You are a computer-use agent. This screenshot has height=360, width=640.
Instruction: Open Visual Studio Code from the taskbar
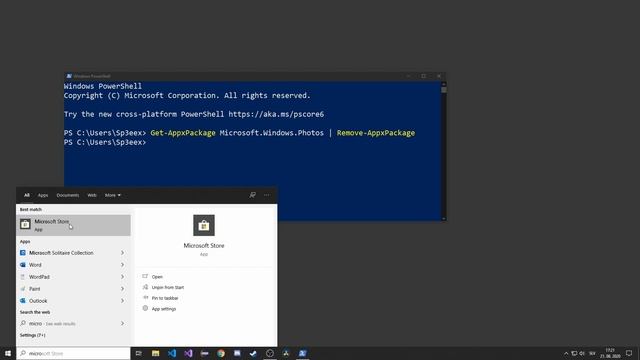(172, 353)
